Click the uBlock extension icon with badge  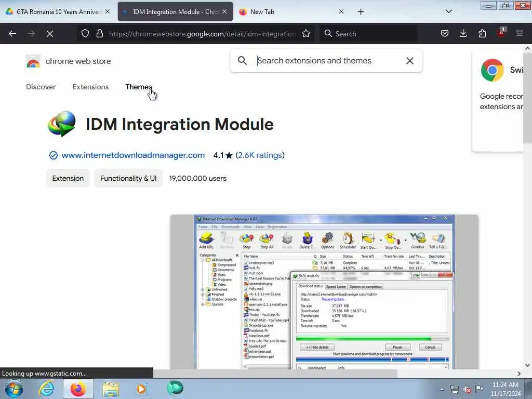click(501, 33)
